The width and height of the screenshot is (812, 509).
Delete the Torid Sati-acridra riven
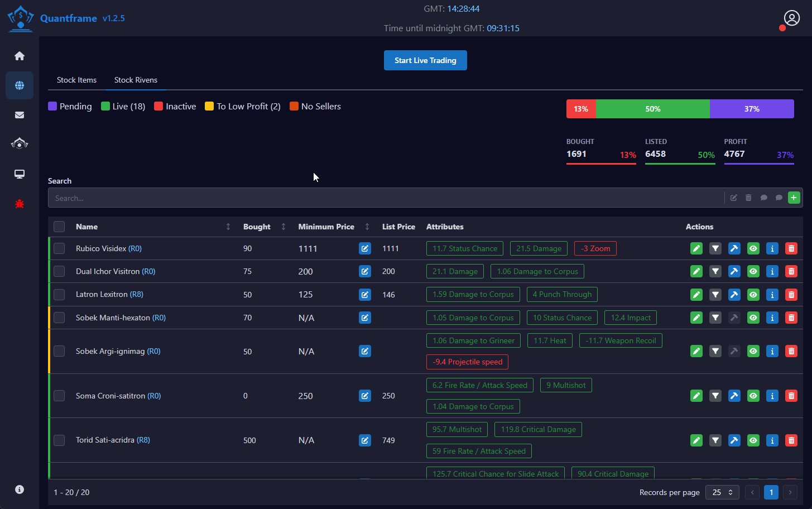tap(791, 440)
